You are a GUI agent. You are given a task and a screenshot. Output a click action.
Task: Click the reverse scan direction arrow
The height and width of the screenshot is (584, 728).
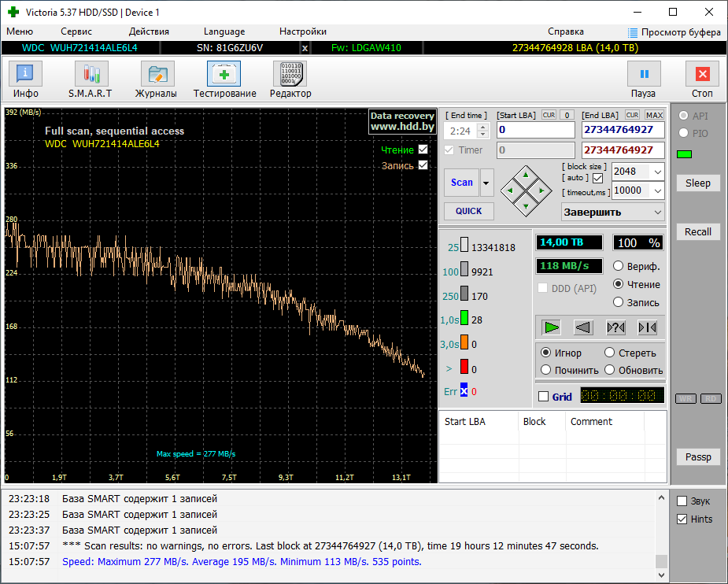coord(583,327)
